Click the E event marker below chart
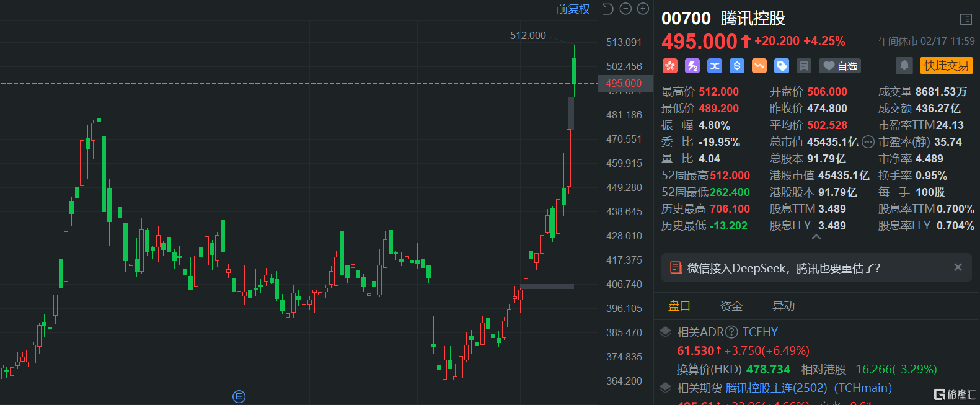The width and height of the screenshot is (980, 405). (x=239, y=397)
